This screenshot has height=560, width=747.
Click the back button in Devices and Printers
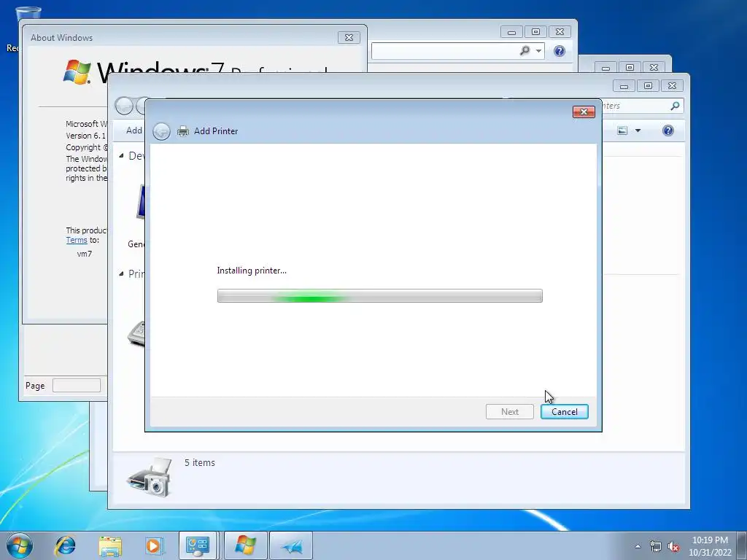(124, 106)
